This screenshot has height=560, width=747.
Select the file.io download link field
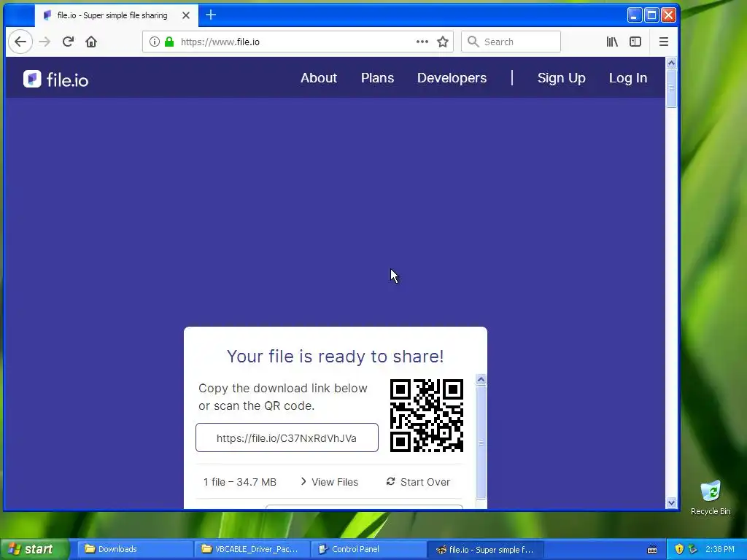287,437
